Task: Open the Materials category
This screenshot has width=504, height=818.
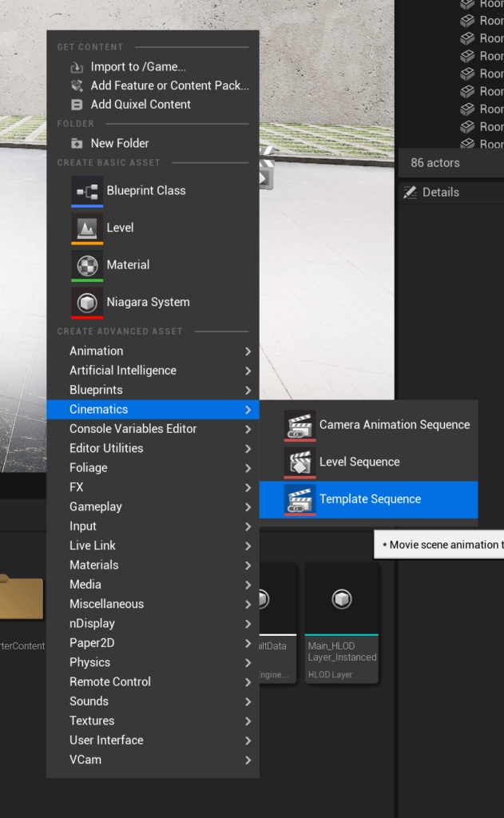Action: click(153, 565)
